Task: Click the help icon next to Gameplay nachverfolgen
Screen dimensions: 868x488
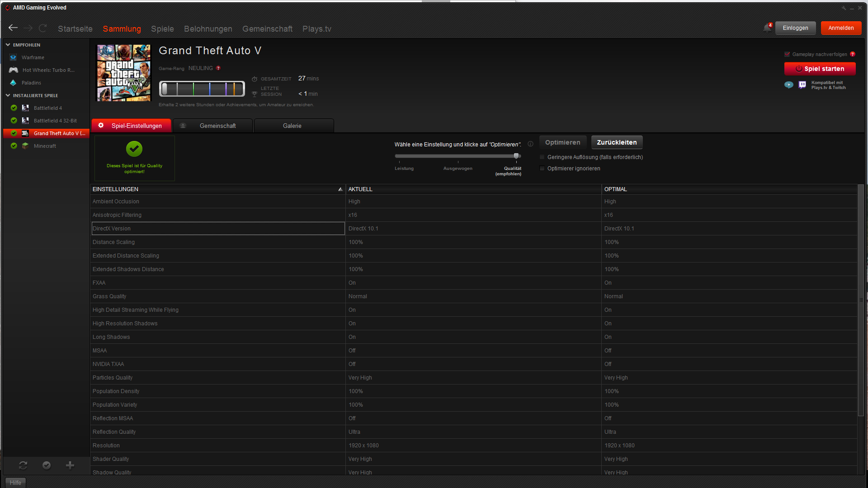Action: tap(853, 54)
